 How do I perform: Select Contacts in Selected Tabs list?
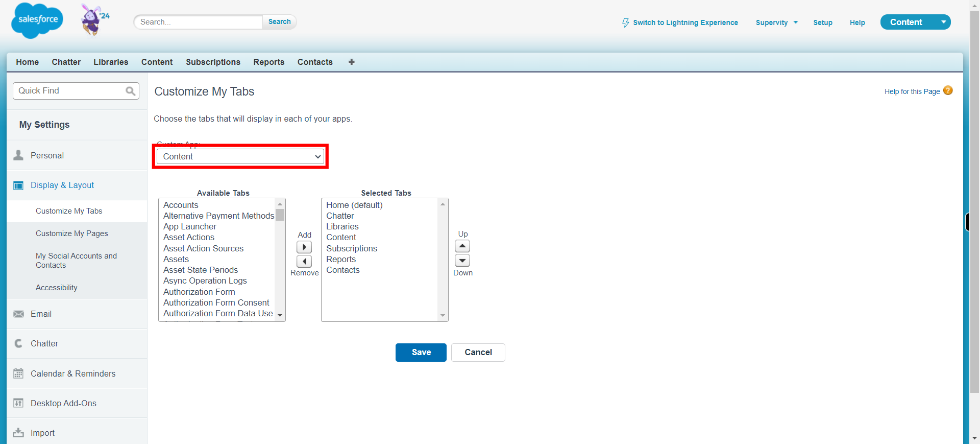343,270
